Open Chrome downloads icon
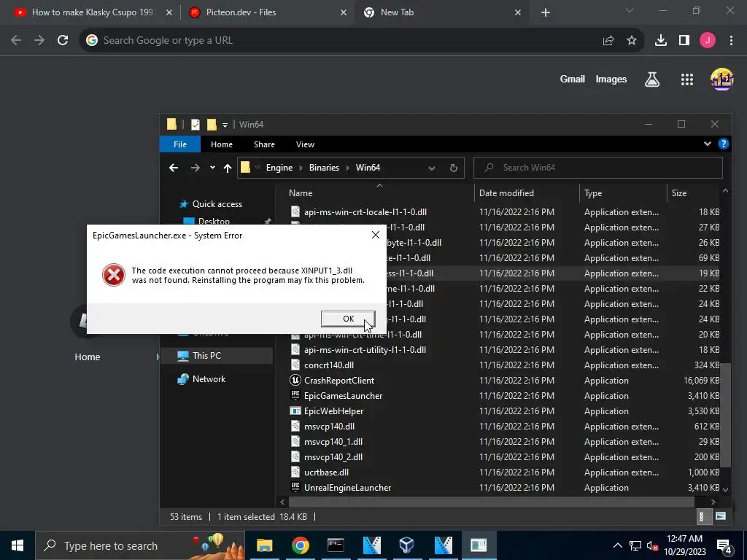The height and width of the screenshot is (560, 747). coord(661,41)
